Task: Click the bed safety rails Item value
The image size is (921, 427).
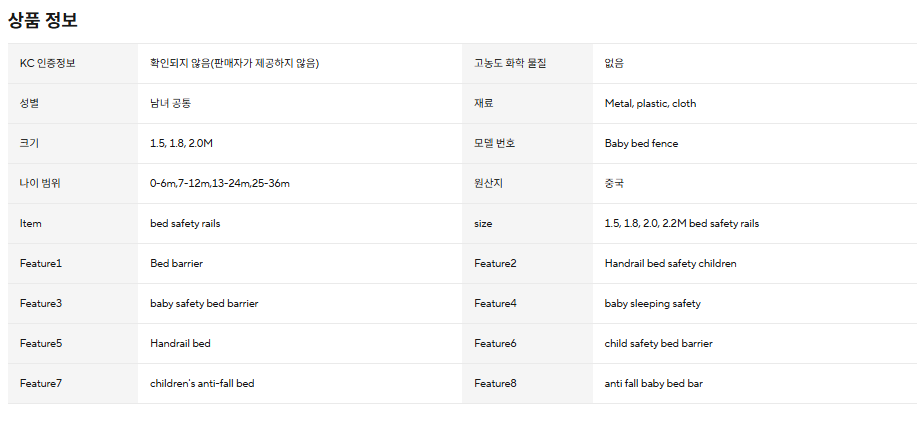Action: pos(185,224)
